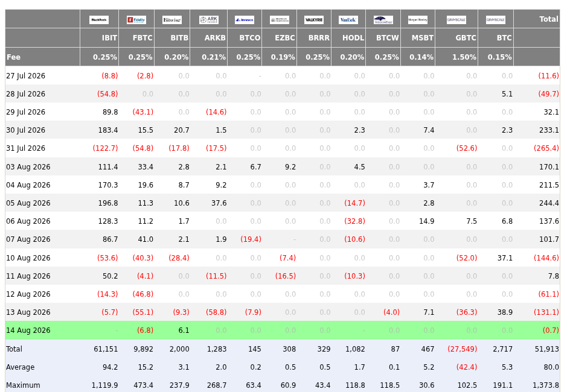Screen dimensions: 570x392
Task: Click the Fidelity logo
Action: pyautogui.click(x=136, y=19)
